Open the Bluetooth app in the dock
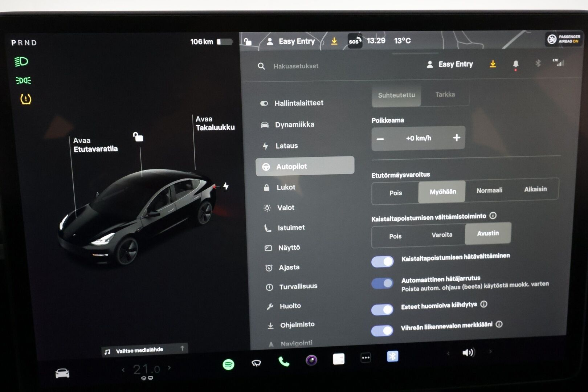The width and height of the screenshot is (588, 392). (392, 356)
